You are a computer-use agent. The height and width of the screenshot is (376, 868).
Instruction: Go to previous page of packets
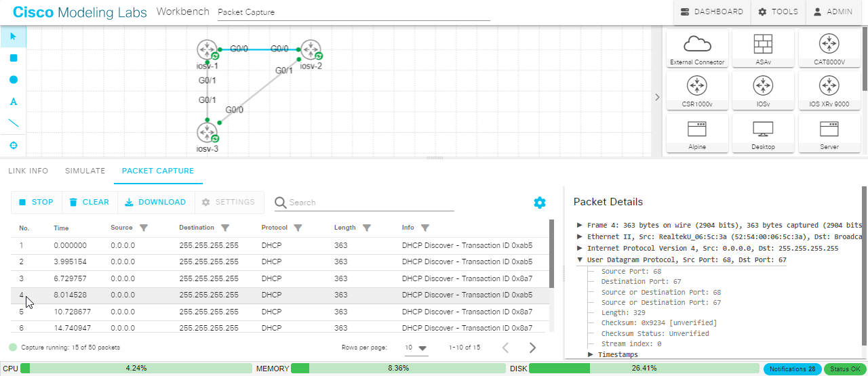(505, 348)
